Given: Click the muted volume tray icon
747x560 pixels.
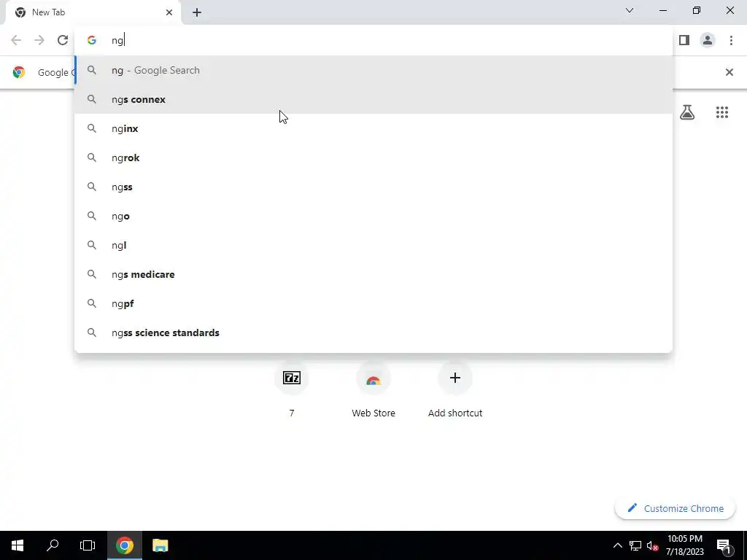Looking at the screenshot, I should [652, 545].
